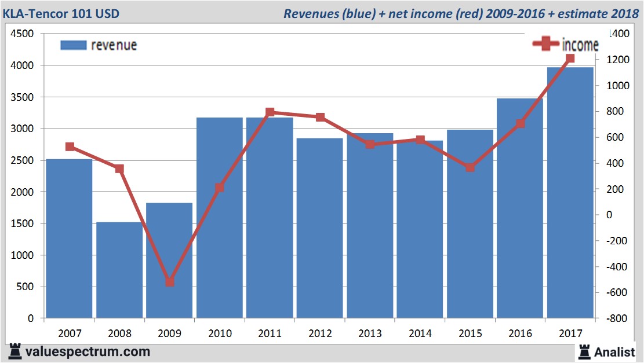Image resolution: width=644 pixels, height=363 pixels.
Task: Click the rook icon next to Analist
Action: [x=583, y=351]
